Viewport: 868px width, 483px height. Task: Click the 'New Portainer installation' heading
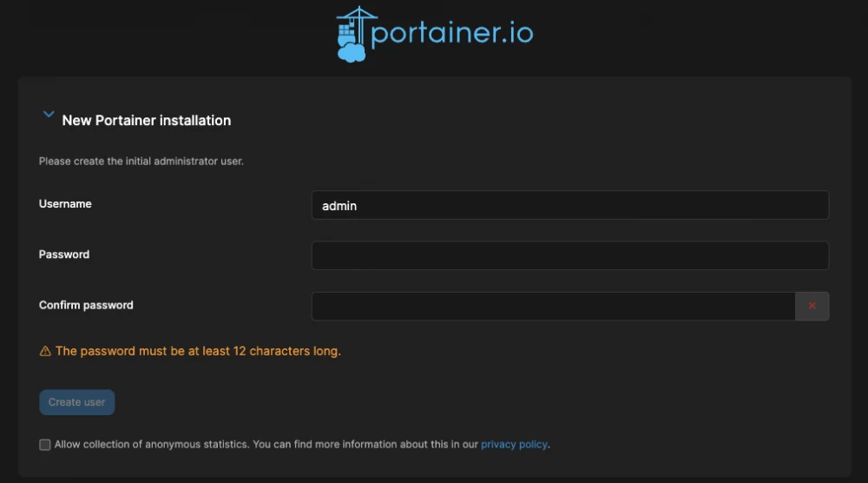coord(147,120)
